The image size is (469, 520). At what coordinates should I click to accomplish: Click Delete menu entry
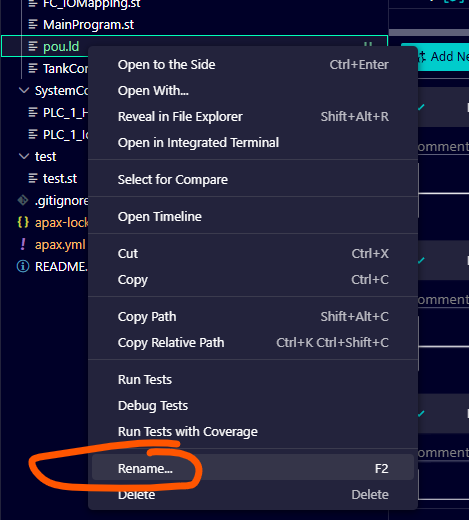tap(253, 495)
